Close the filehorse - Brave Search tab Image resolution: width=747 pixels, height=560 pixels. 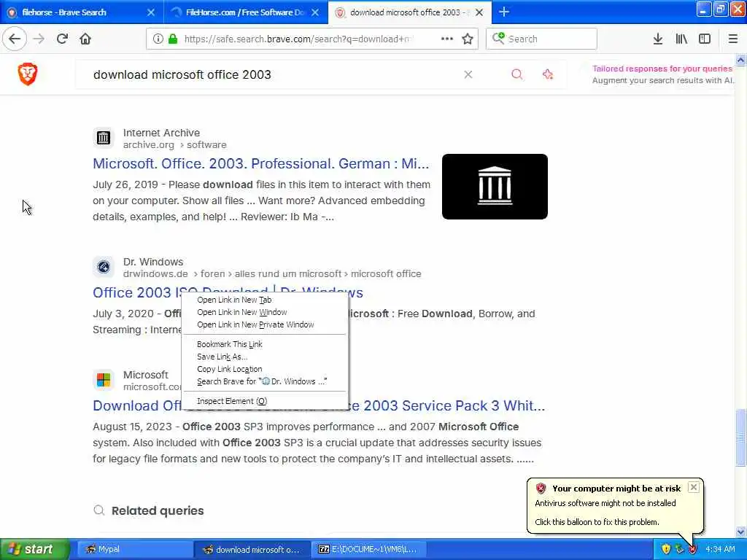(150, 12)
